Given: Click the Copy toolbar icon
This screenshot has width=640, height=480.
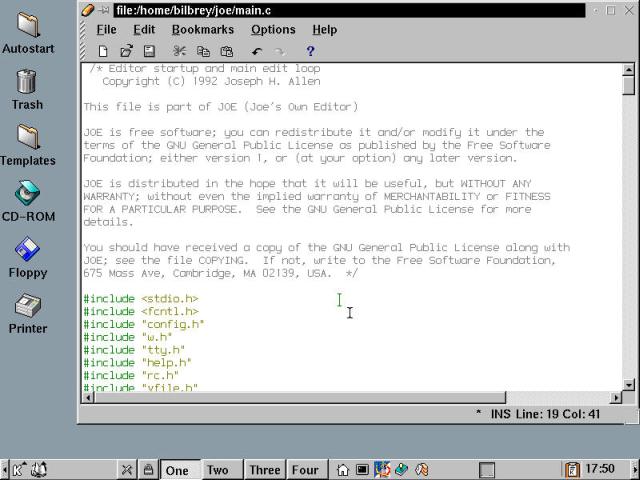Looking at the screenshot, I should point(203,51).
